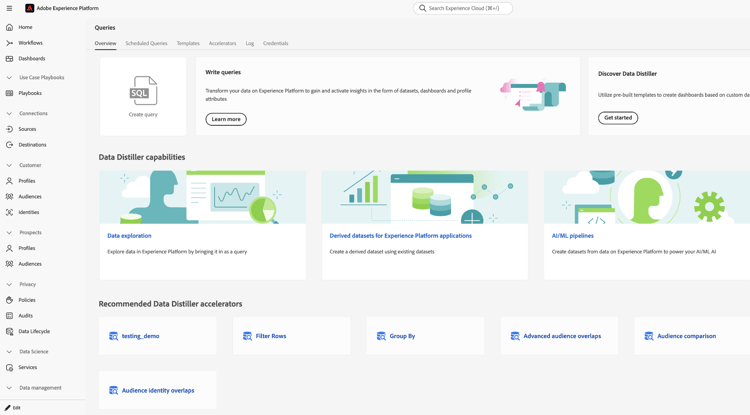
Task: Click the Advanced audience overlaps icon
Action: 515,336
